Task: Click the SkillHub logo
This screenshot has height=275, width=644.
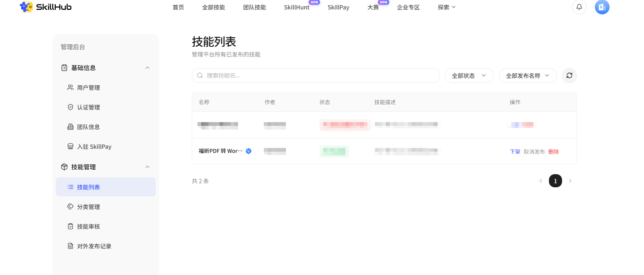Action: (x=45, y=7)
